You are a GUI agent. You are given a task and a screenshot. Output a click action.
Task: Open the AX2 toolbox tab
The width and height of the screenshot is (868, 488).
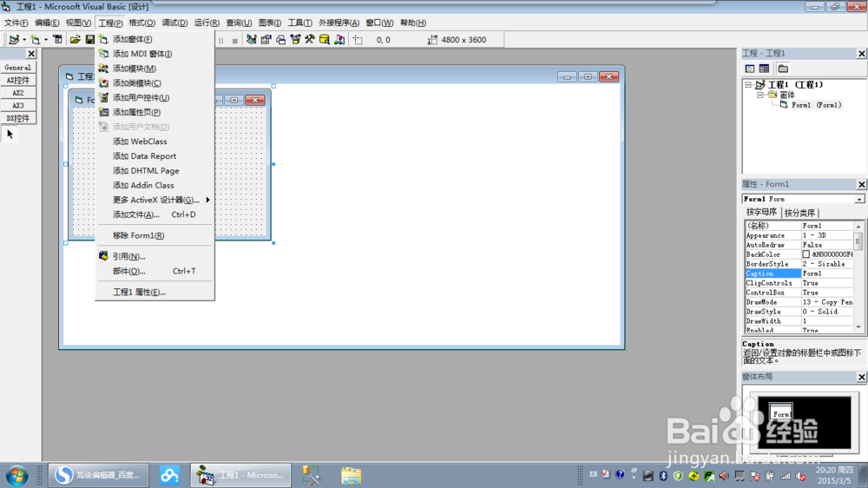[18, 93]
